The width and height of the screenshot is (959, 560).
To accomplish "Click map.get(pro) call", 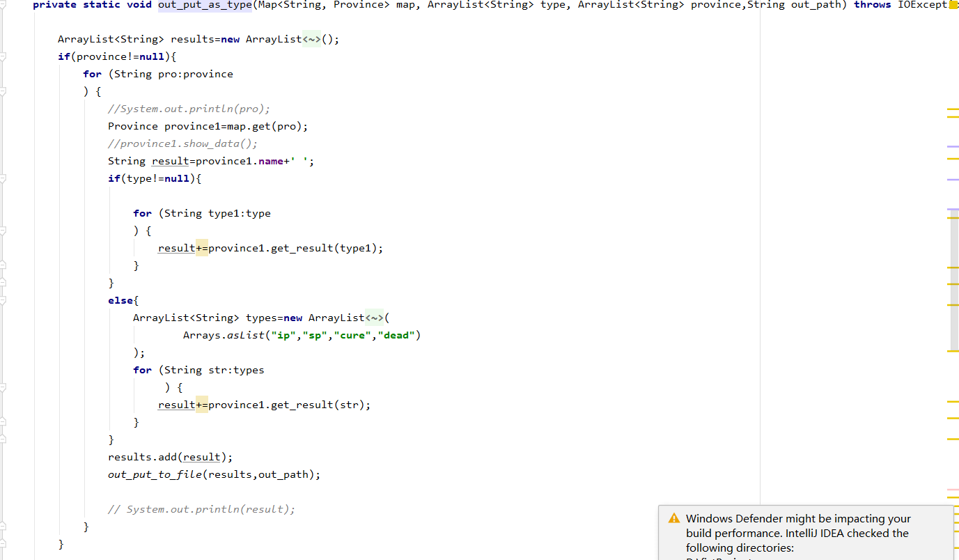I will pos(265,126).
